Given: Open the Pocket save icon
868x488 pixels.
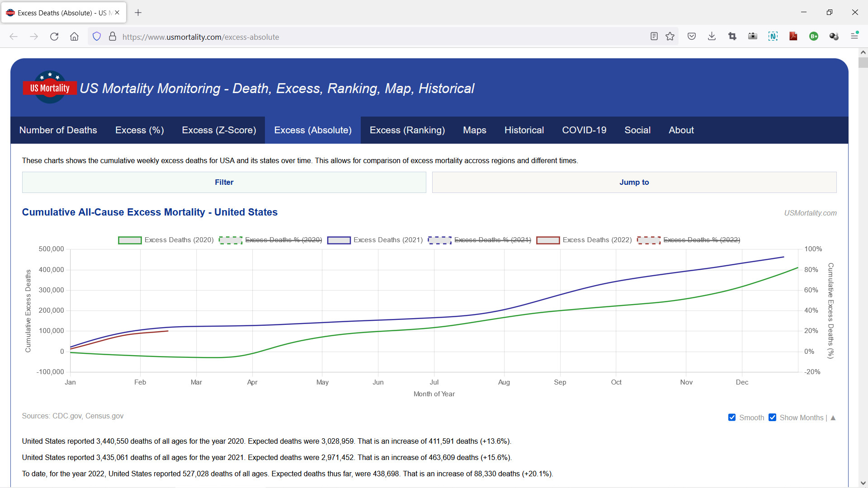Looking at the screenshot, I should pyautogui.click(x=691, y=37).
